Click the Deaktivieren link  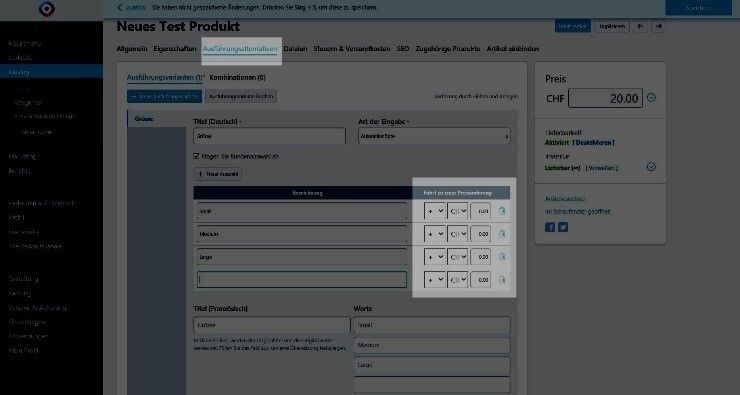tap(594, 142)
